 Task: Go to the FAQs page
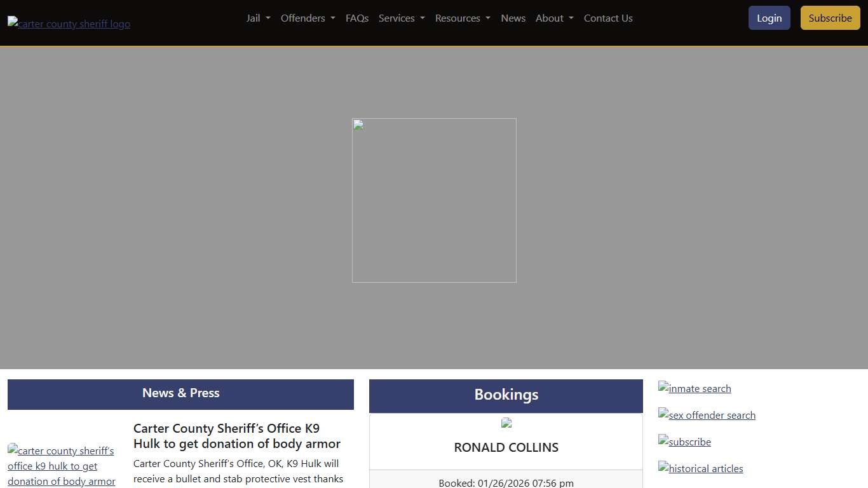[357, 18]
